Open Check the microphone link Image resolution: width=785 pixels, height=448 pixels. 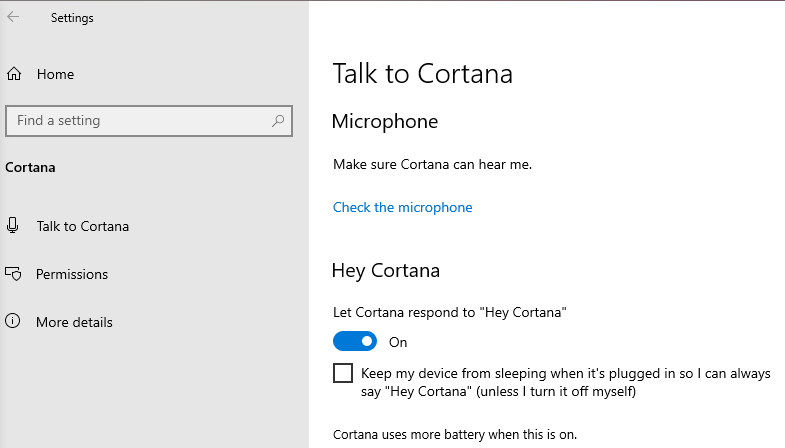[403, 207]
